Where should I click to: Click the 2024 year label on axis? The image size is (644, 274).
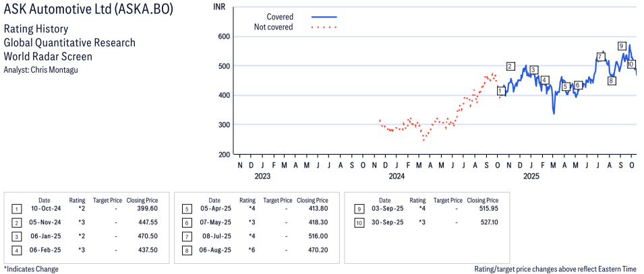[x=397, y=176]
